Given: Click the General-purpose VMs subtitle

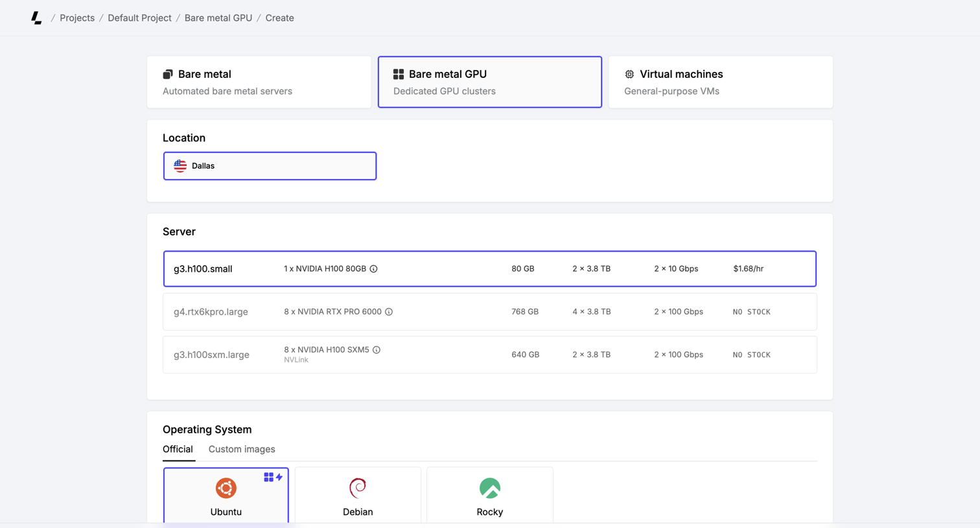Looking at the screenshot, I should [x=671, y=91].
